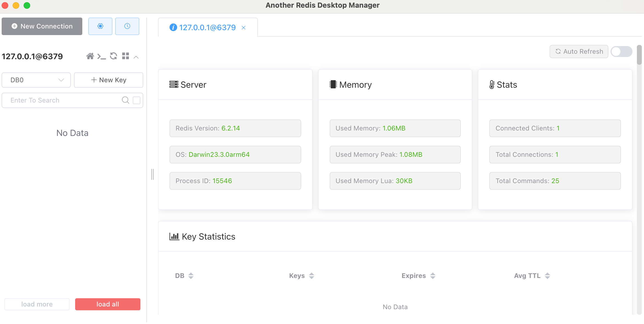
Task: Click the load all button
Action: coord(108,304)
